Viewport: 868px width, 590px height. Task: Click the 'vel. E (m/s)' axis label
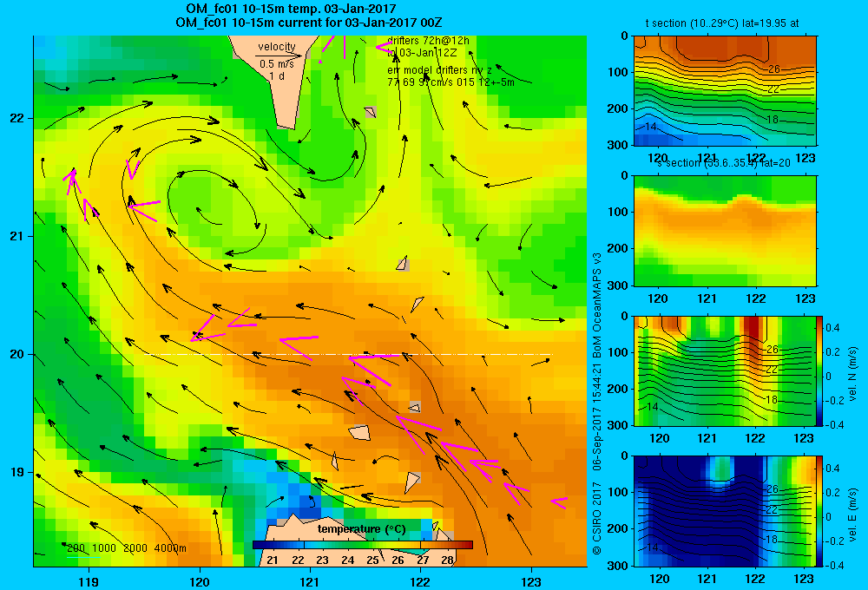click(x=852, y=514)
